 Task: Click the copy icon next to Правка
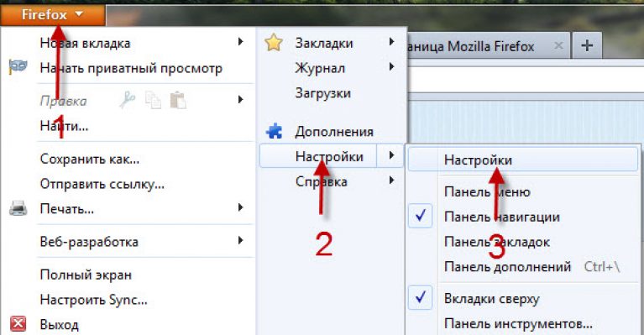point(153,100)
